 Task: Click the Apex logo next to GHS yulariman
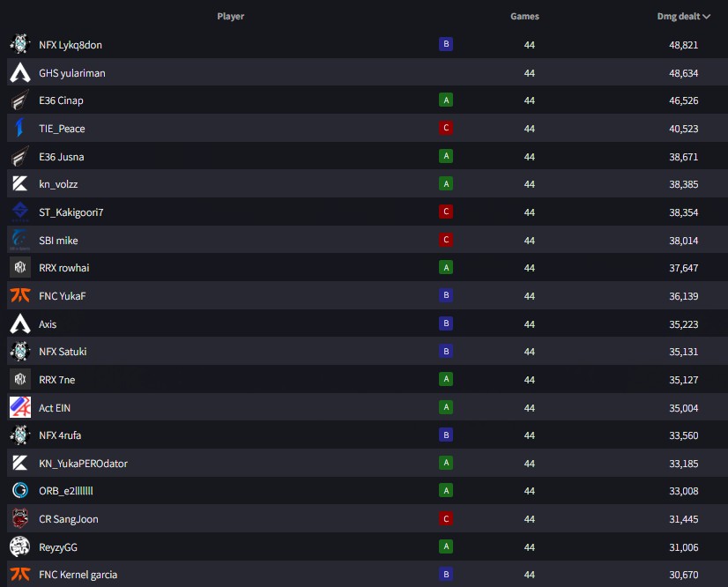(20, 72)
